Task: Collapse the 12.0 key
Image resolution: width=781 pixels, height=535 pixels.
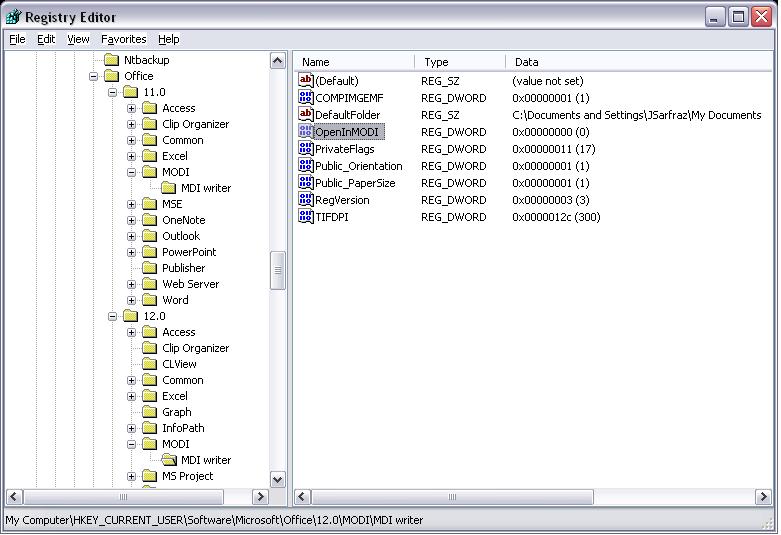Action: (x=112, y=316)
